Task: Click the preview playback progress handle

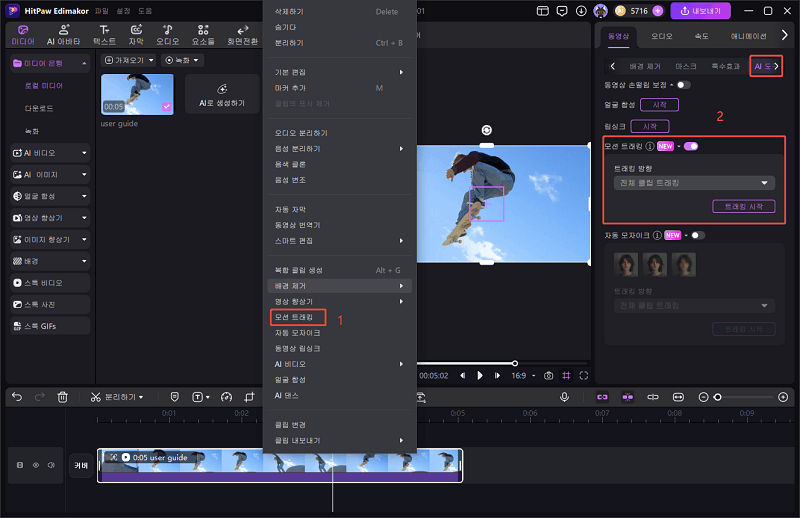Action: point(515,363)
